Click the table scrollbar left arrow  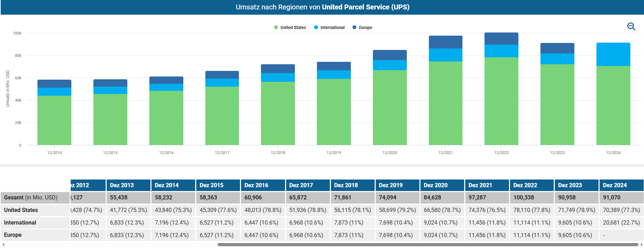[3, 245]
